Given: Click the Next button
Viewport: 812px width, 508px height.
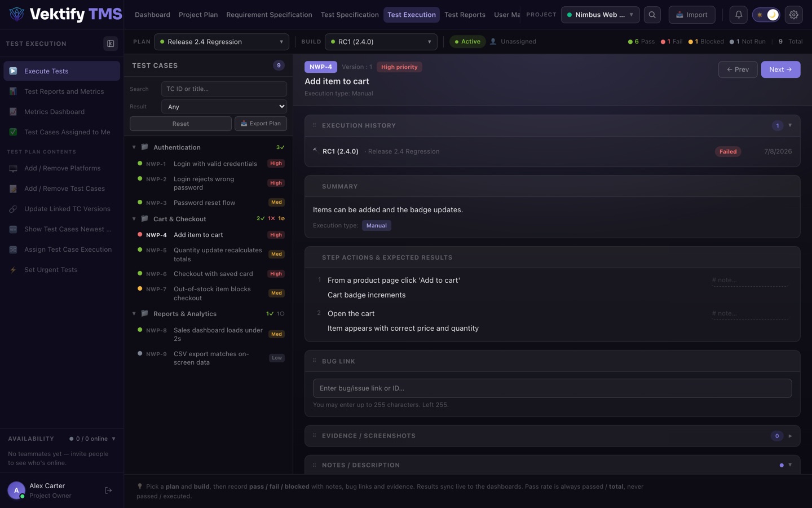Looking at the screenshot, I should pyautogui.click(x=780, y=69).
